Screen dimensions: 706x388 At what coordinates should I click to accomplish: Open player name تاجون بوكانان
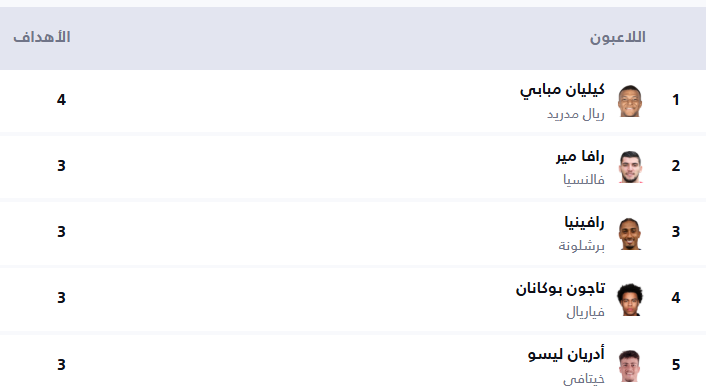point(560,288)
